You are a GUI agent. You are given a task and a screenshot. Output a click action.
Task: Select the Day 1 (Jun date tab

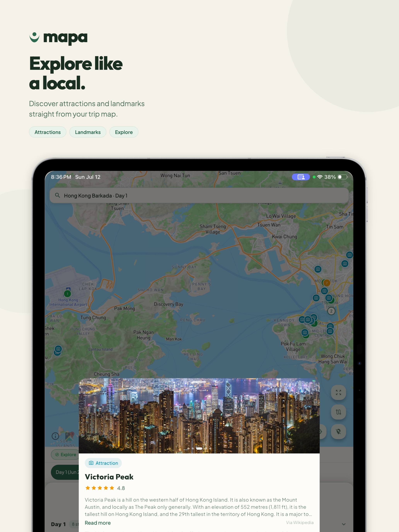click(65, 472)
